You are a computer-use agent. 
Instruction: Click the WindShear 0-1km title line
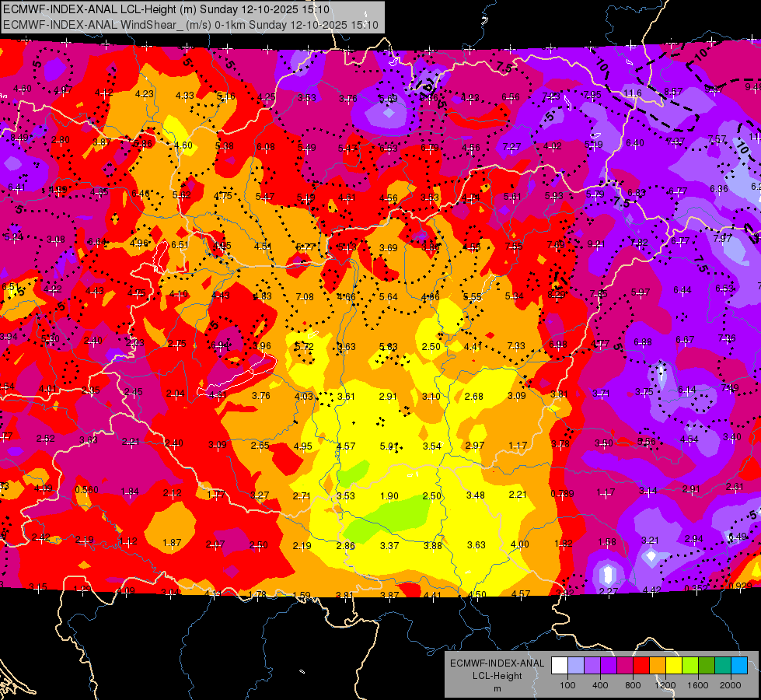(190, 25)
